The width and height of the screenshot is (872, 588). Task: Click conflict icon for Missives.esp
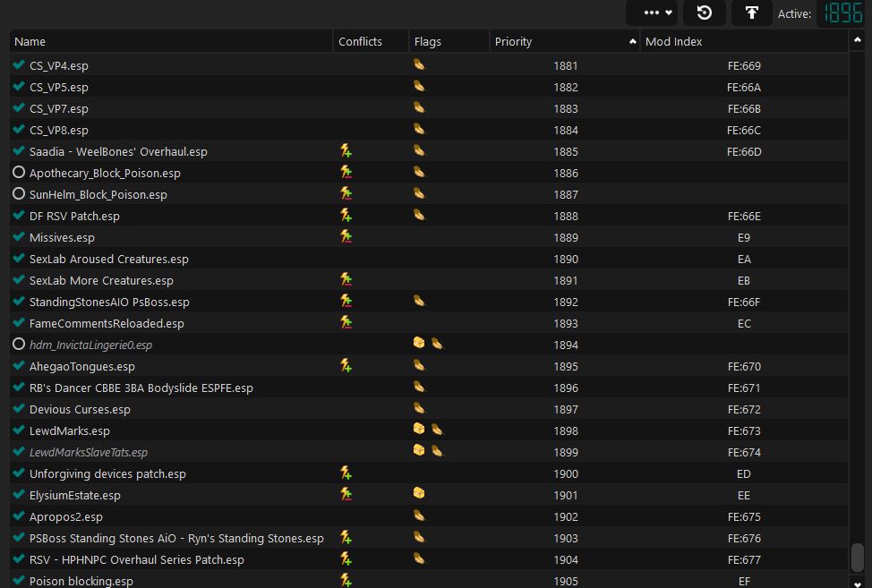coord(346,237)
